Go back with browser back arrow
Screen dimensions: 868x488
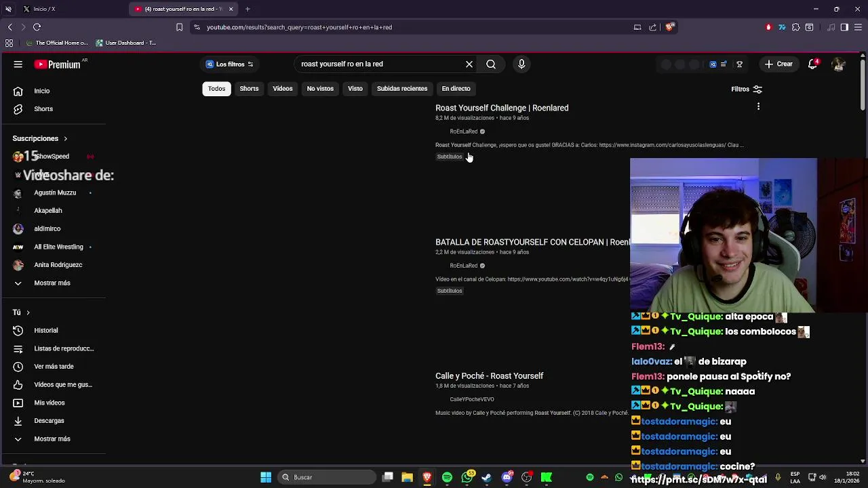click(9, 27)
